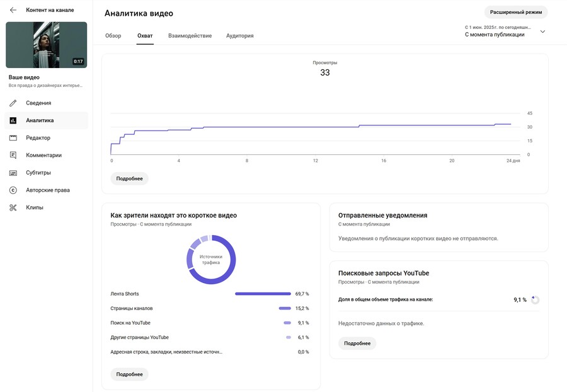
Task: Open the С момента публикации period selector
Action: click(x=505, y=32)
